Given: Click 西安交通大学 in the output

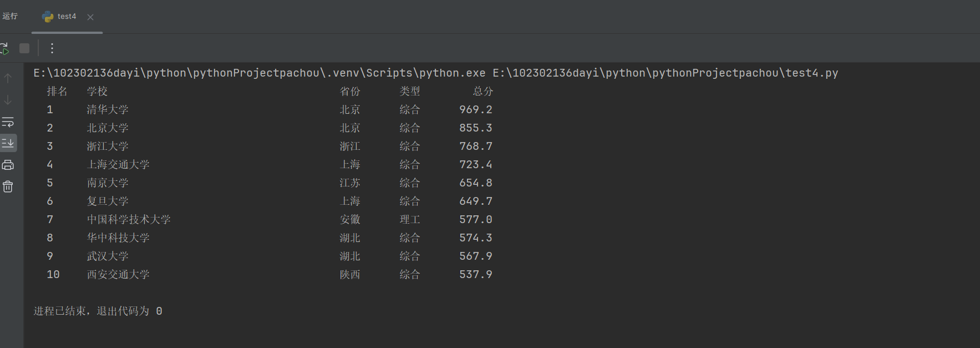Looking at the screenshot, I should point(118,274).
